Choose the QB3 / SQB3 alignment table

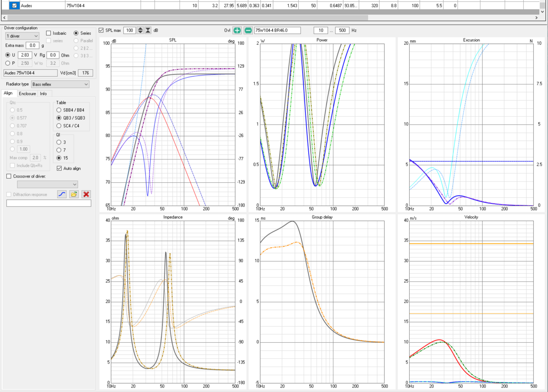click(x=58, y=118)
